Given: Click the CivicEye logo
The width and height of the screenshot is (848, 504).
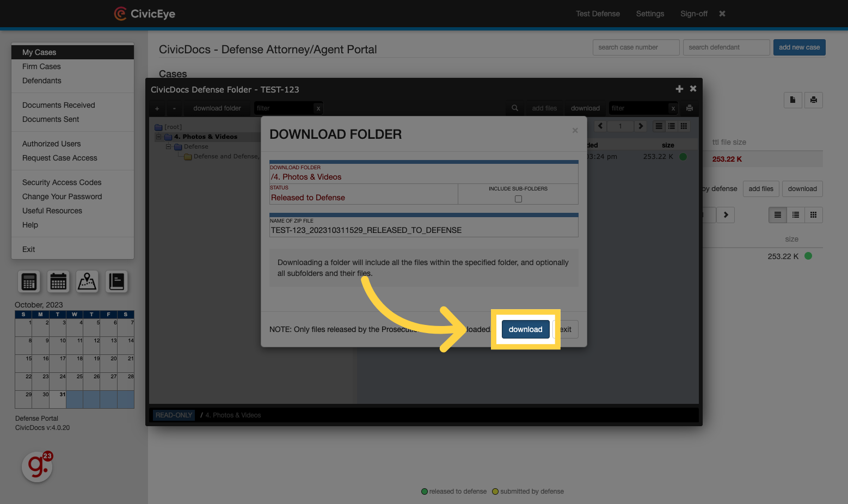Looking at the screenshot, I should [x=145, y=14].
